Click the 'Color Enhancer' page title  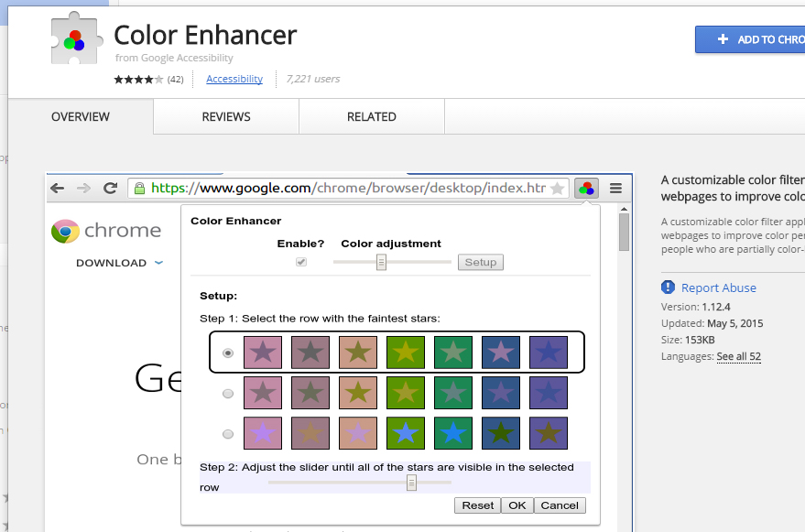(x=205, y=36)
